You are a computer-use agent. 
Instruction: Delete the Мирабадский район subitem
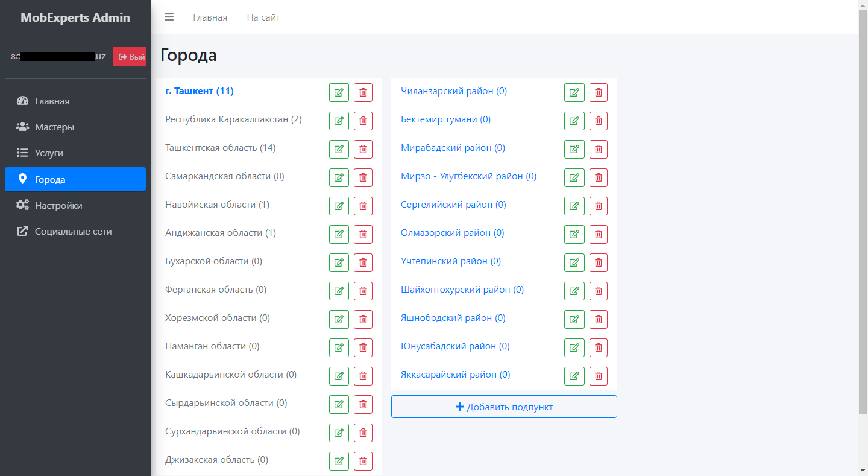tap(598, 149)
